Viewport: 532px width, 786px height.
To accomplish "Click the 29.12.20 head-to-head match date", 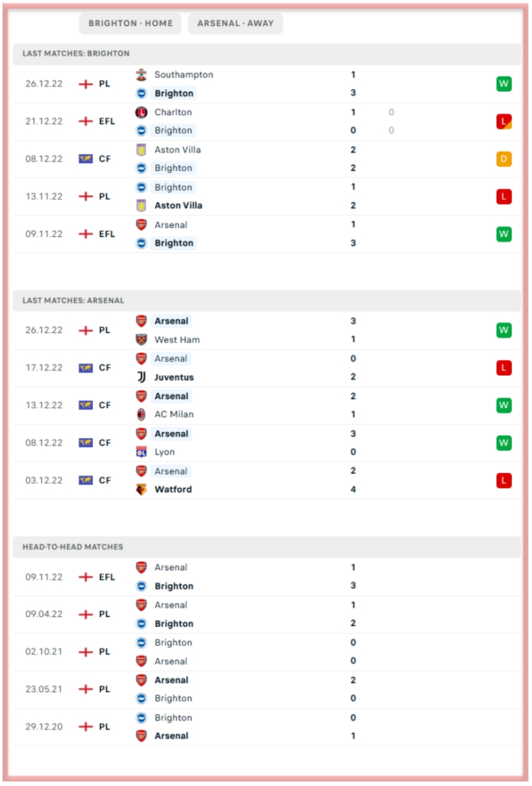I will 44,727.
